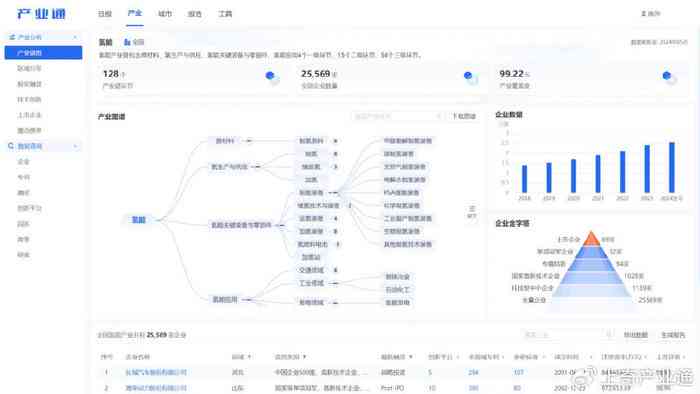Open the first top navigation tab left of 产业
Screen dimensions: 700x394
click(x=105, y=14)
